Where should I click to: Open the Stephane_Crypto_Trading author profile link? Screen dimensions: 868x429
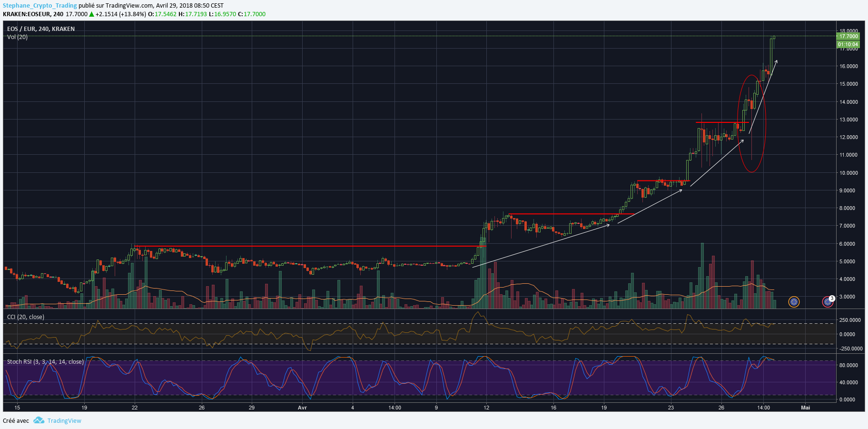click(x=40, y=6)
